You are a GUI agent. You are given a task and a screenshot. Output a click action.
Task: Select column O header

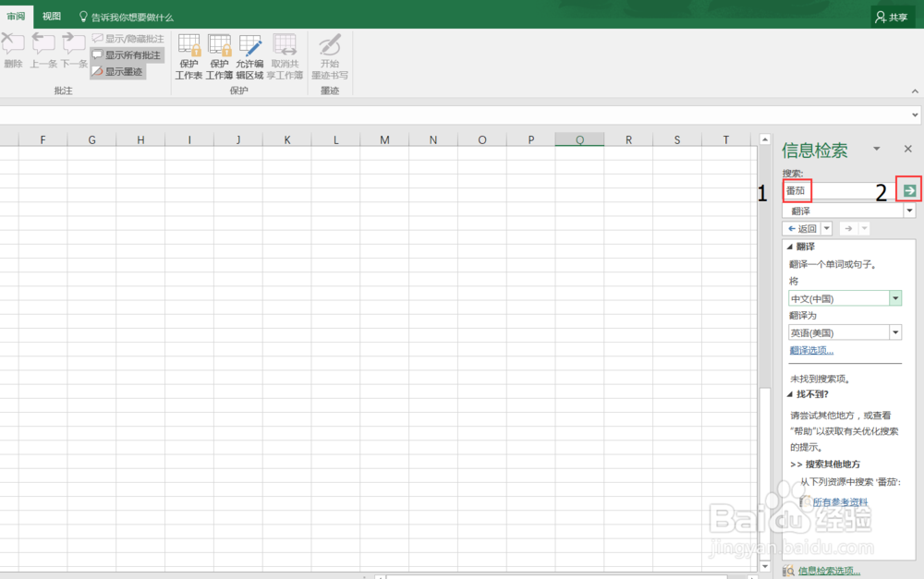(482, 139)
